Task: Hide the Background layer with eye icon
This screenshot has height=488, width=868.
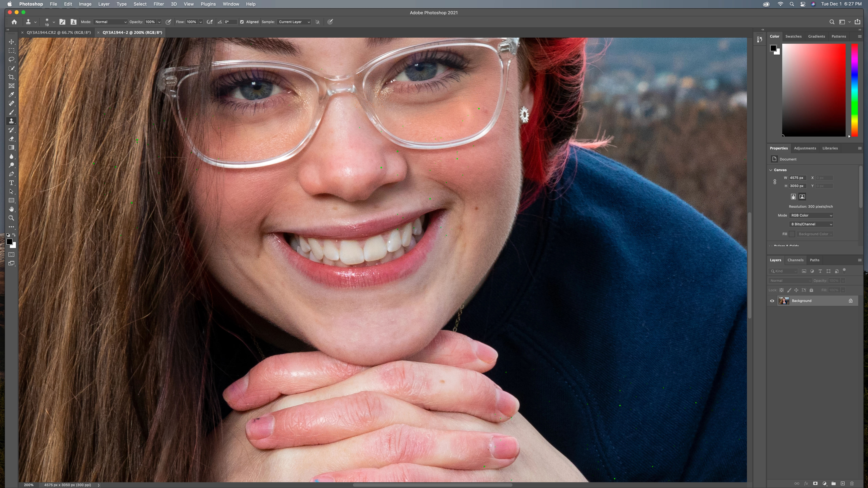Action: [x=772, y=301]
